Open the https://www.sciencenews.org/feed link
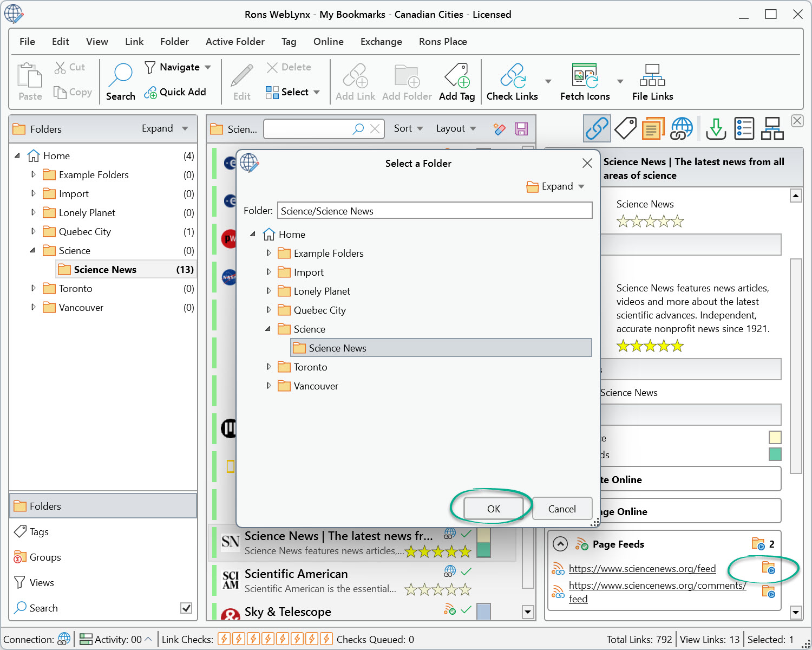Image resolution: width=812 pixels, height=650 pixels. pos(642,569)
